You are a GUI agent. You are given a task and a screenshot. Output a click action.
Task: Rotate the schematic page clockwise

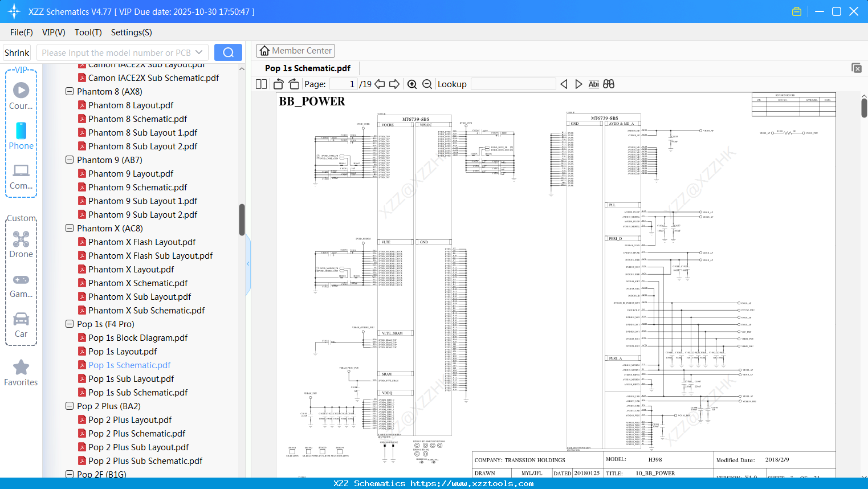[294, 84]
